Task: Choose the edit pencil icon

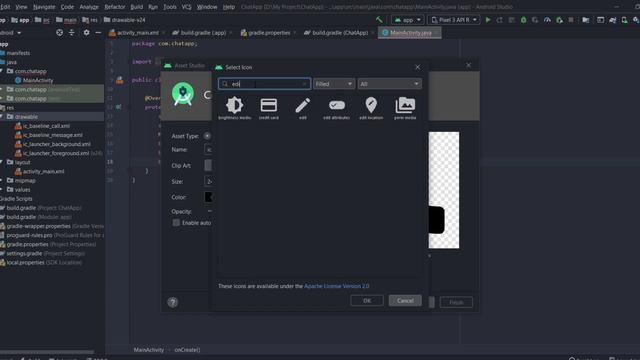Action: [302, 108]
